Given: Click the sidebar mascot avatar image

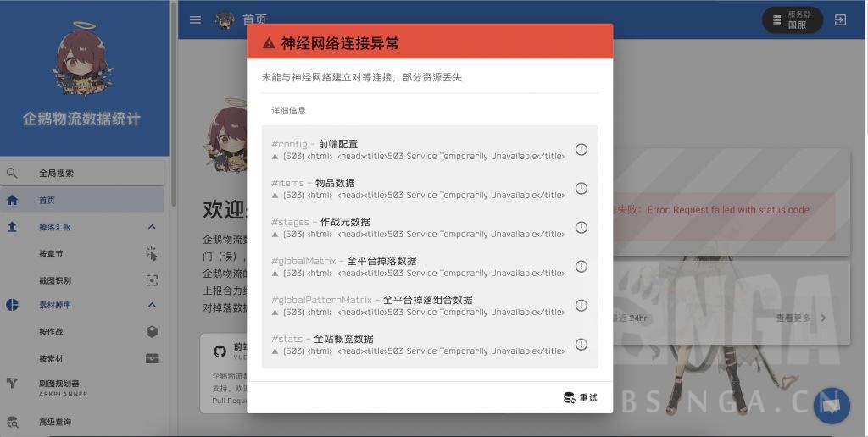Looking at the screenshot, I should click(x=82, y=58).
